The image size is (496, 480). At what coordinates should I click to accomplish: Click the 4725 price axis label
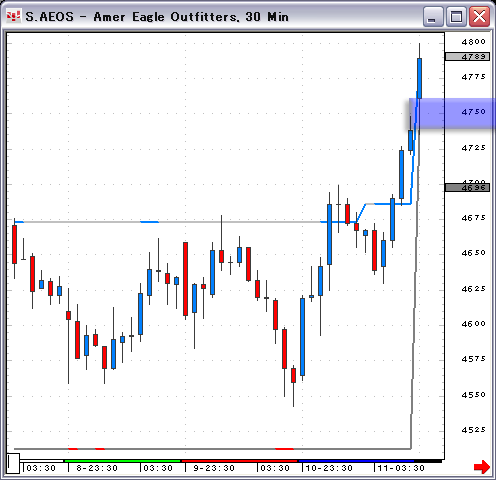coord(473,148)
